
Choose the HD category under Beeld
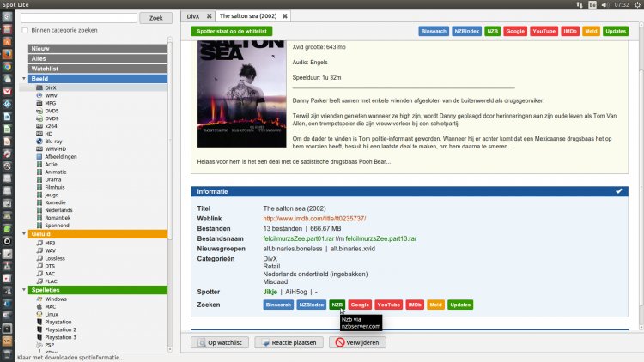(x=45, y=133)
